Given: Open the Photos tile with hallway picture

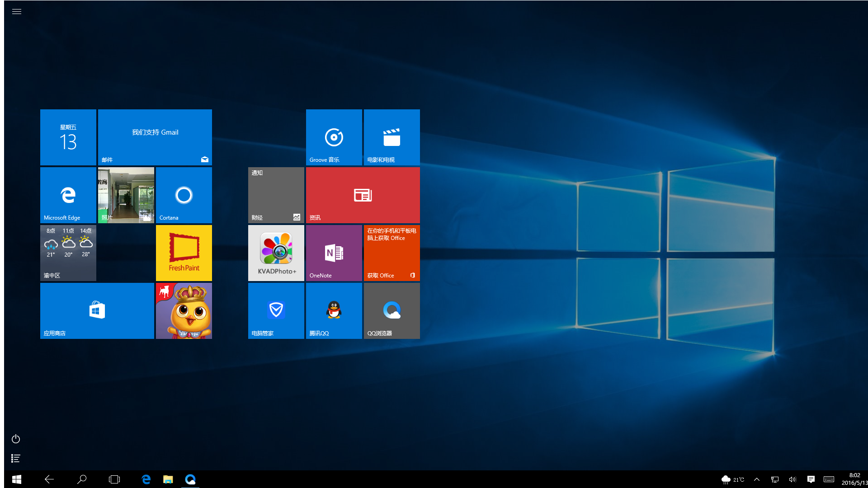Looking at the screenshot, I should [x=126, y=195].
